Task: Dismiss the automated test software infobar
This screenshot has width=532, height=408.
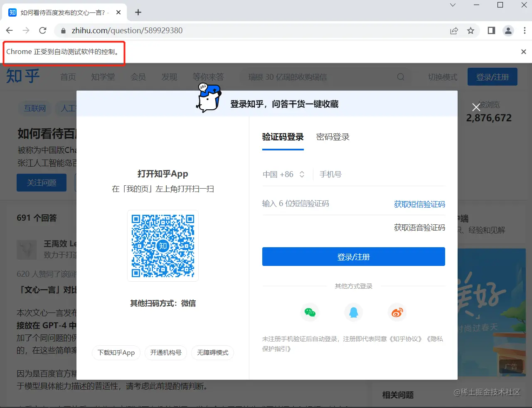Action: (x=524, y=52)
